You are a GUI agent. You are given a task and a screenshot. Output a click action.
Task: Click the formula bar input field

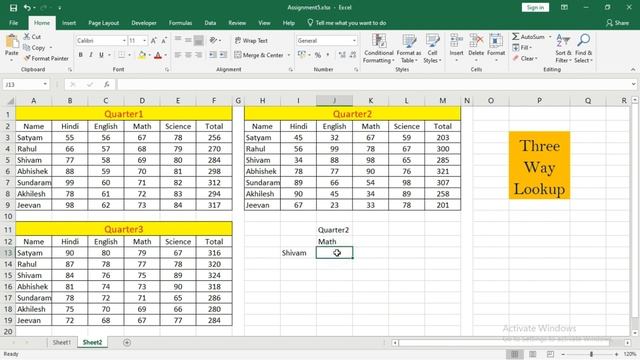(x=373, y=84)
